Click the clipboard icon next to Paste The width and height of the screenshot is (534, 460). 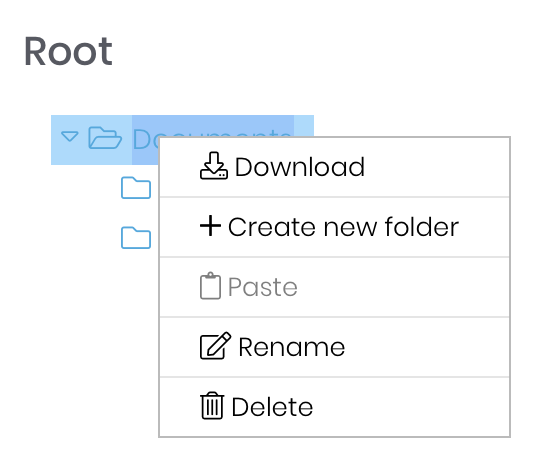click(x=210, y=286)
